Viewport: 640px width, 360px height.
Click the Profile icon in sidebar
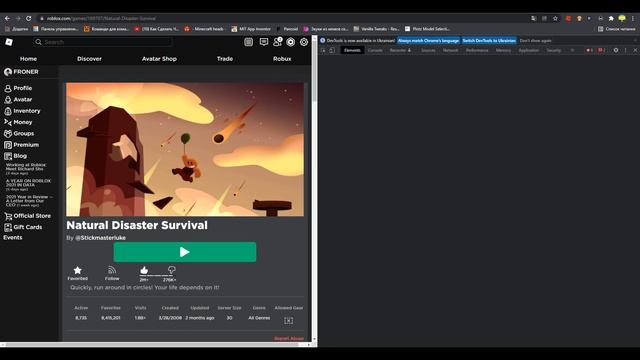(8, 88)
